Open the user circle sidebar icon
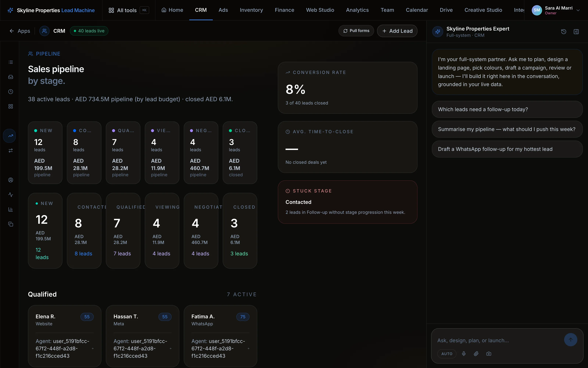 (10, 180)
